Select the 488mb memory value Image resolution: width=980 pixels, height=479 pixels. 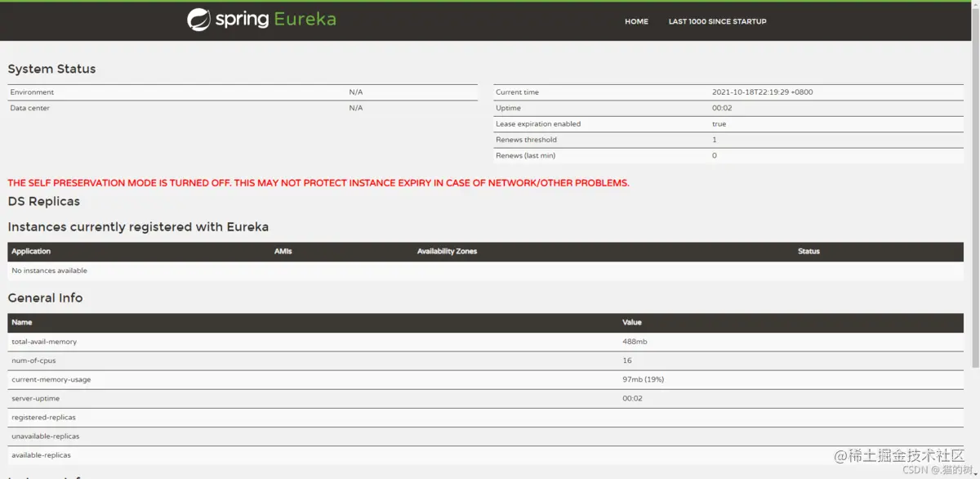pyautogui.click(x=635, y=342)
